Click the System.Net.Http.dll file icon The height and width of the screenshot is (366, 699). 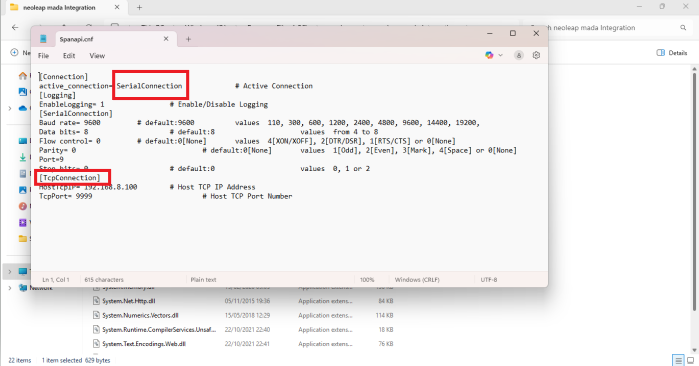click(x=96, y=301)
